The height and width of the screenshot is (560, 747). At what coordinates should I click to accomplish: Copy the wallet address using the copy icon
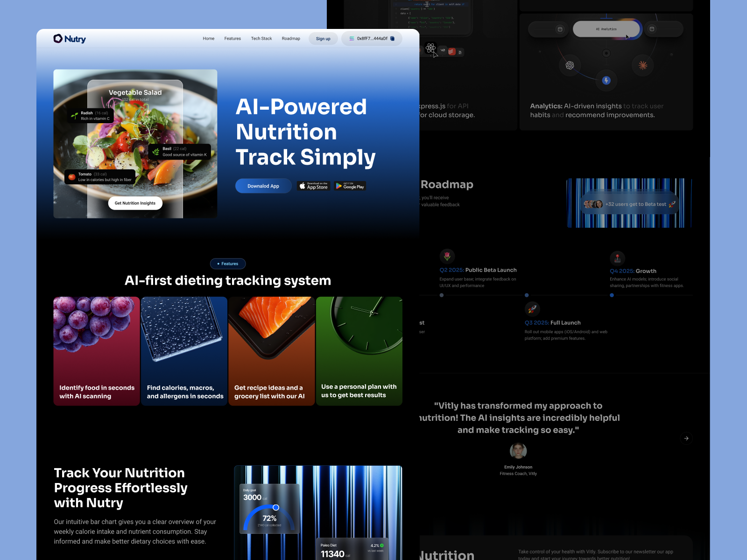pos(392,39)
